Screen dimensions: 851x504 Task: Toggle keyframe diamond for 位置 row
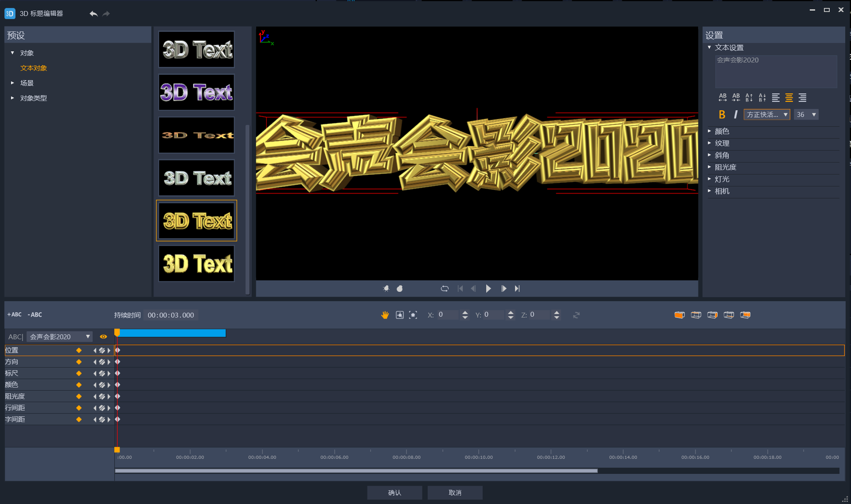[79, 350]
